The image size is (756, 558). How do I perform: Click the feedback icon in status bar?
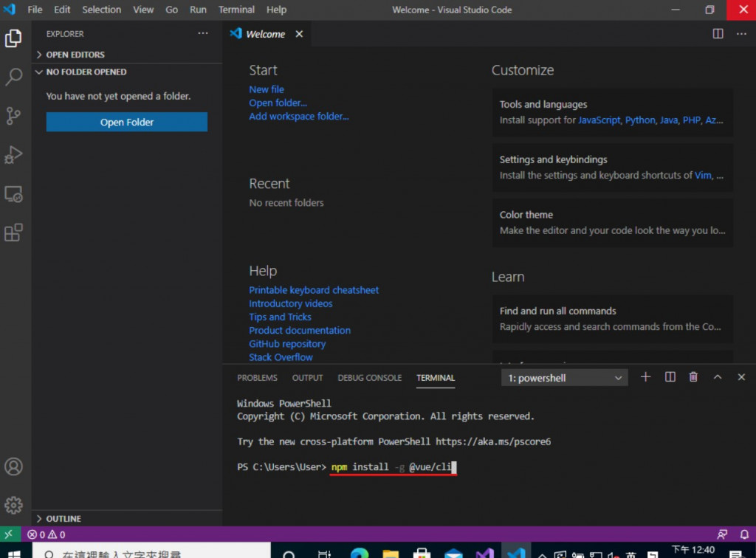(722, 534)
